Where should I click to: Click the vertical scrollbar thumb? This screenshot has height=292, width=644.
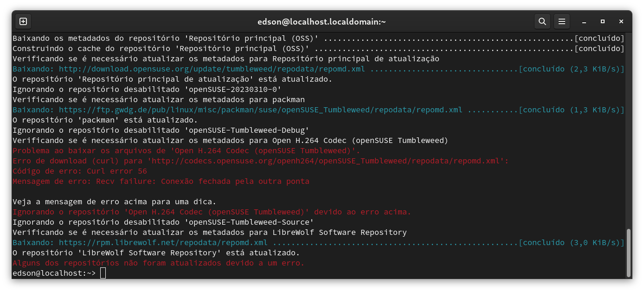628,252
